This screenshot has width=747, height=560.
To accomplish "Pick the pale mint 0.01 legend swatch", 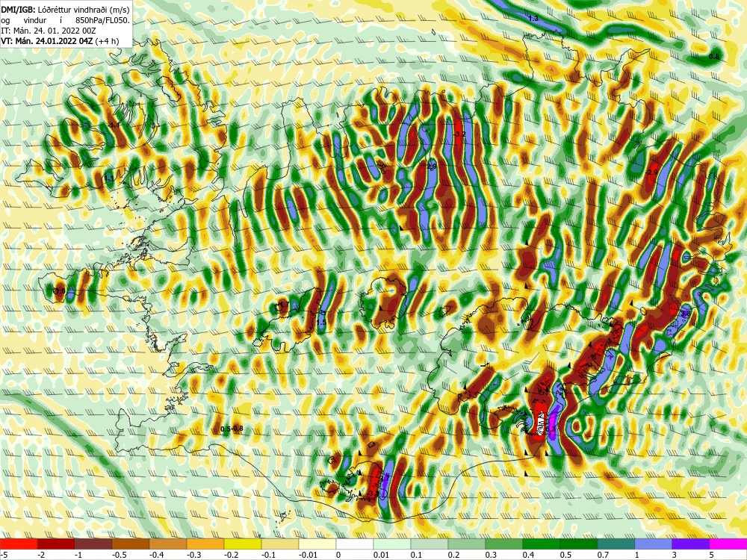I will pyautogui.click(x=392, y=544).
